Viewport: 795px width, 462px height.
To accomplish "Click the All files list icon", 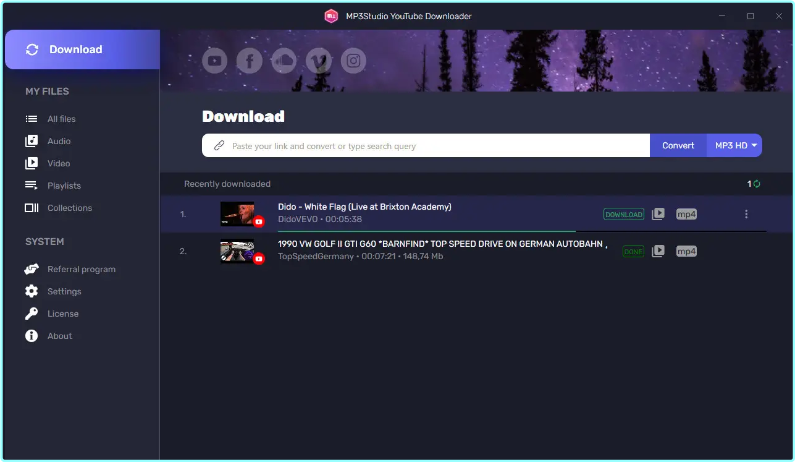I will click(x=31, y=119).
